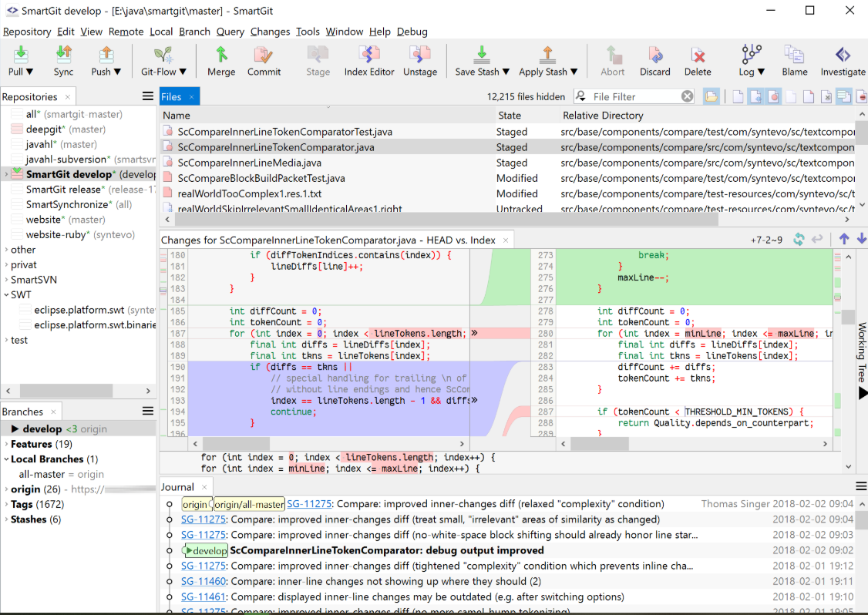
Task: Open File Filter search options magnifier
Action: [x=580, y=96]
